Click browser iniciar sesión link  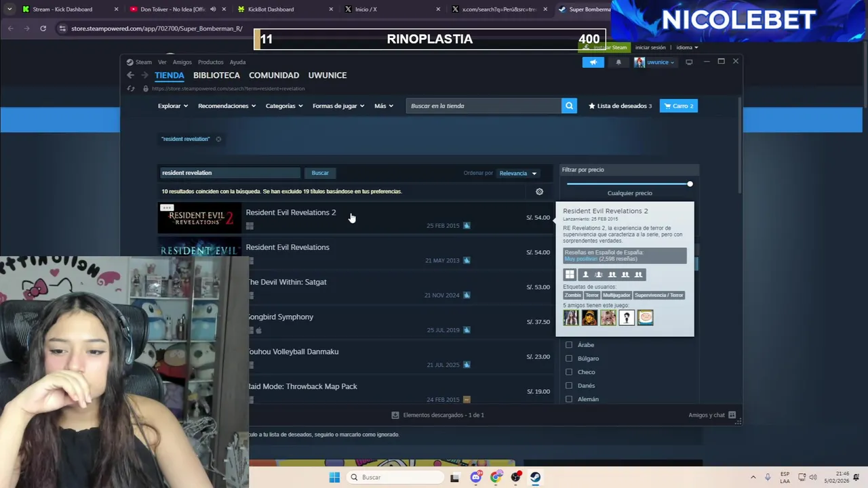point(650,47)
